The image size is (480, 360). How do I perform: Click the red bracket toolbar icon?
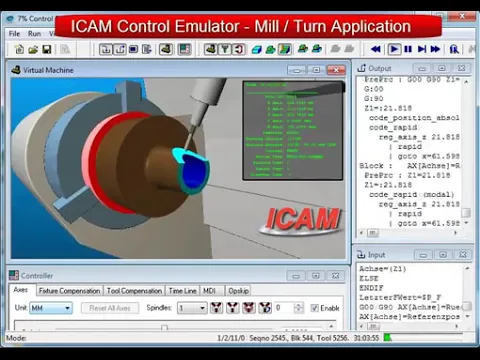[239, 49]
